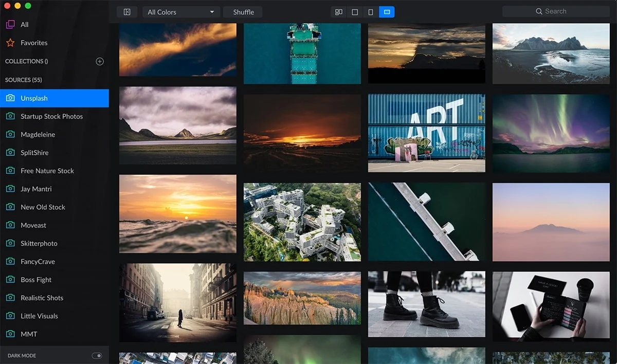Image resolution: width=617 pixels, height=364 pixels.
Task: Collapse the sidebar with the panel icon
Action: [x=127, y=12]
